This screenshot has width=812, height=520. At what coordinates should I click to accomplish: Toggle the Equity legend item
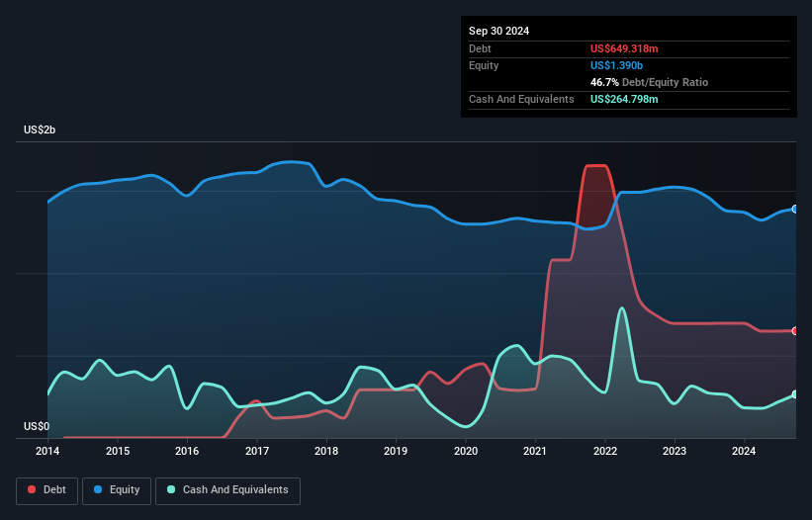coord(117,490)
